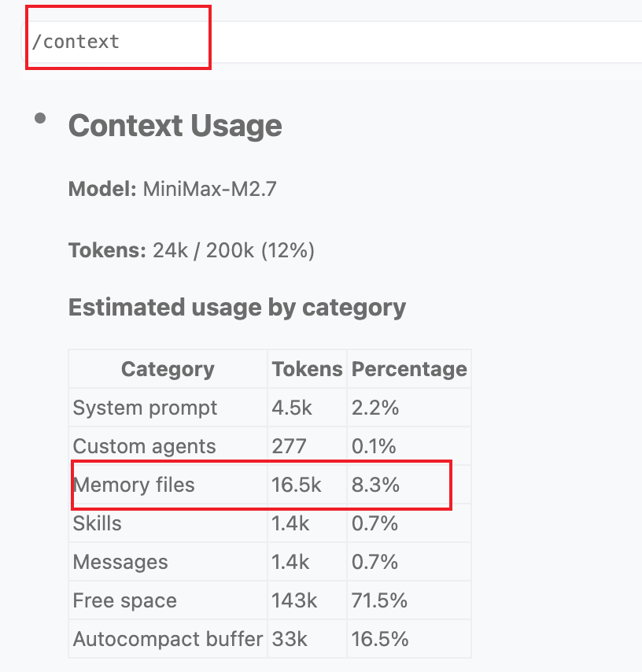642x672 pixels.
Task: Click the Messages row label
Action: coord(120,562)
